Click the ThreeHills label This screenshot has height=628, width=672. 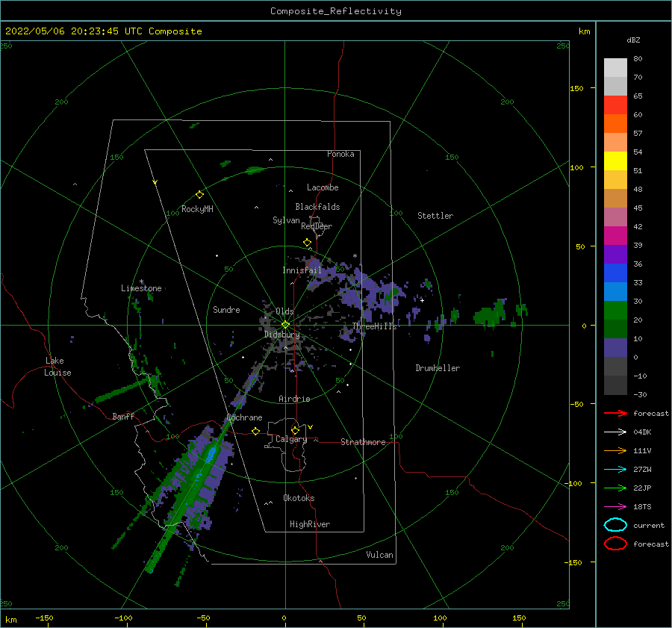(x=375, y=326)
